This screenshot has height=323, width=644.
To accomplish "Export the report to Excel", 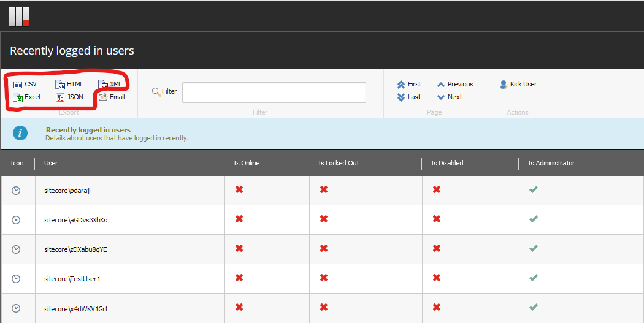I will [26, 97].
